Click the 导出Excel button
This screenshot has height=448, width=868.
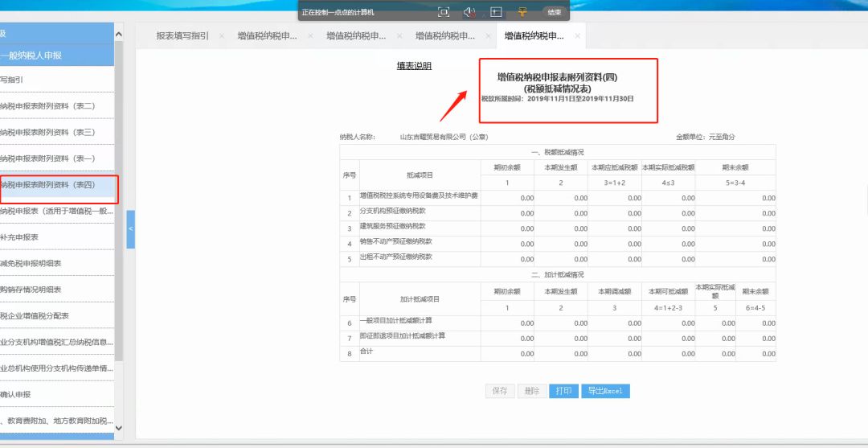click(x=605, y=391)
